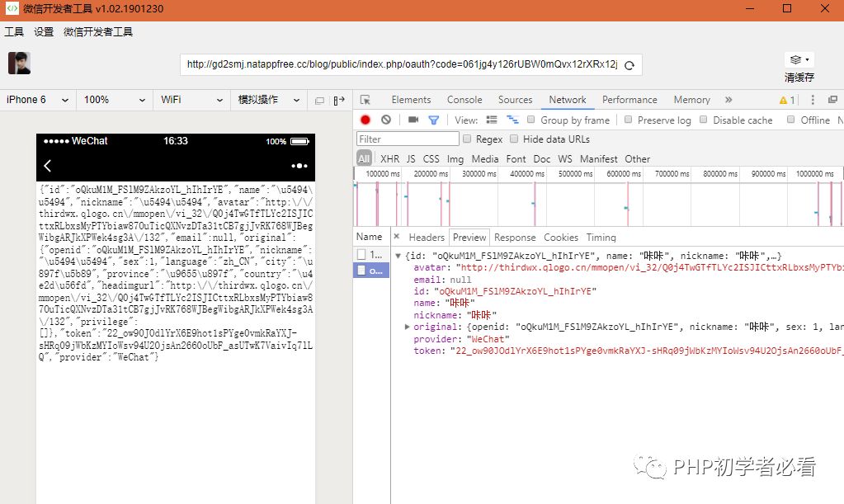Screen dimensions: 844x504
Task: Reload the page via URL refresh icon
Action: tap(629, 65)
